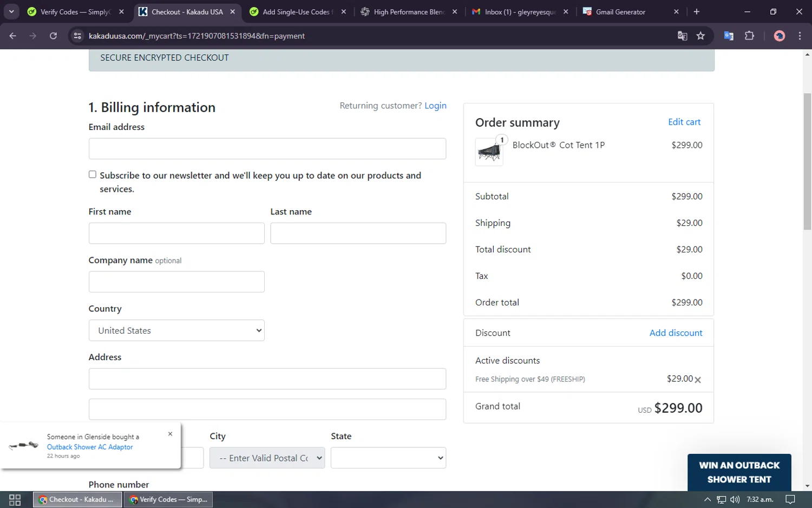
Task: Open the notification center icon
Action: 790,499
